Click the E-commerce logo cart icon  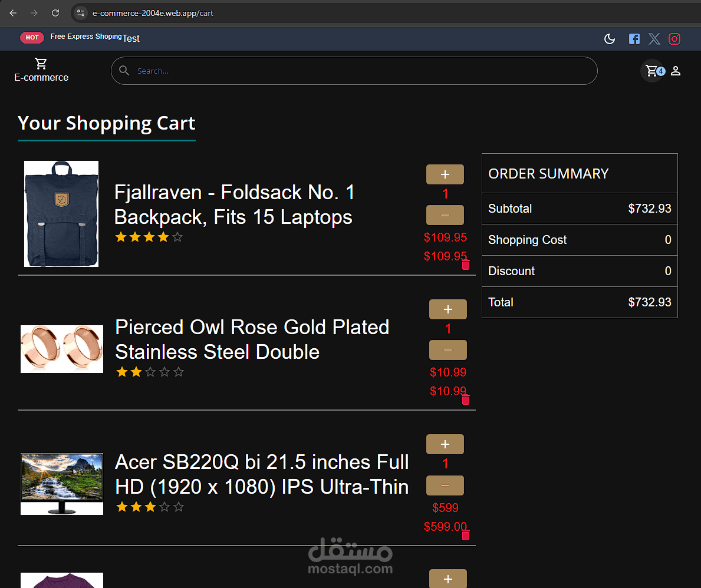pos(41,64)
